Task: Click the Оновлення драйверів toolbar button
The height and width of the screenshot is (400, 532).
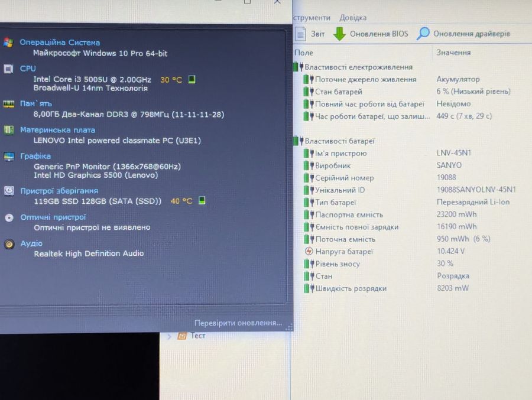Action: point(463,34)
